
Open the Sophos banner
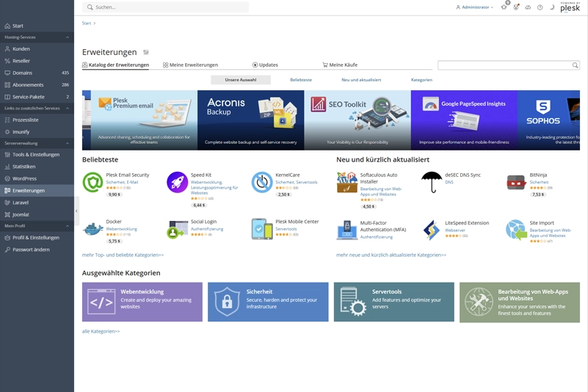pos(548,120)
